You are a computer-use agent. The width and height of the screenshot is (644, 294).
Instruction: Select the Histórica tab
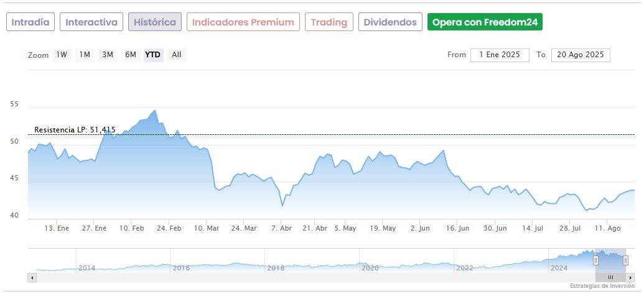pyautogui.click(x=155, y=22)
